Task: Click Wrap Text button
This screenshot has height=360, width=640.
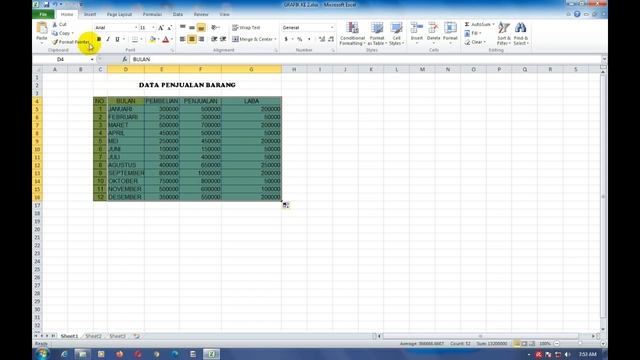Action: [x=246, y=27]
